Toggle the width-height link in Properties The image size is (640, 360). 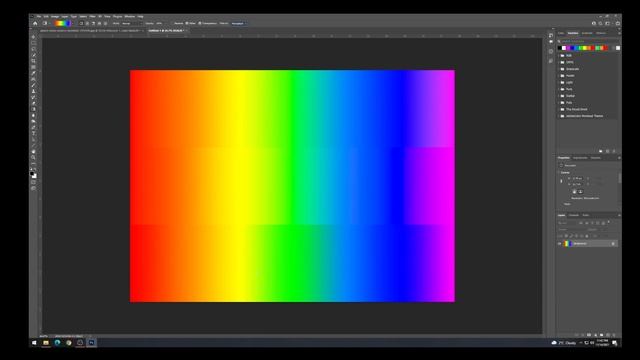561,181
